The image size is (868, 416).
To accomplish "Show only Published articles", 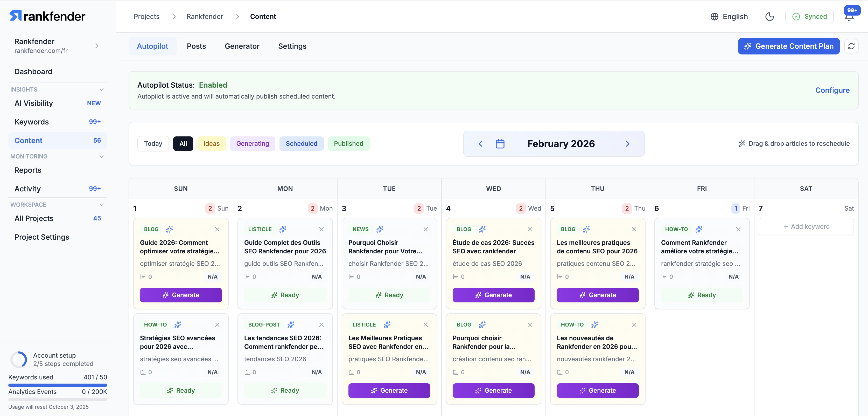I will pos(348,144).
